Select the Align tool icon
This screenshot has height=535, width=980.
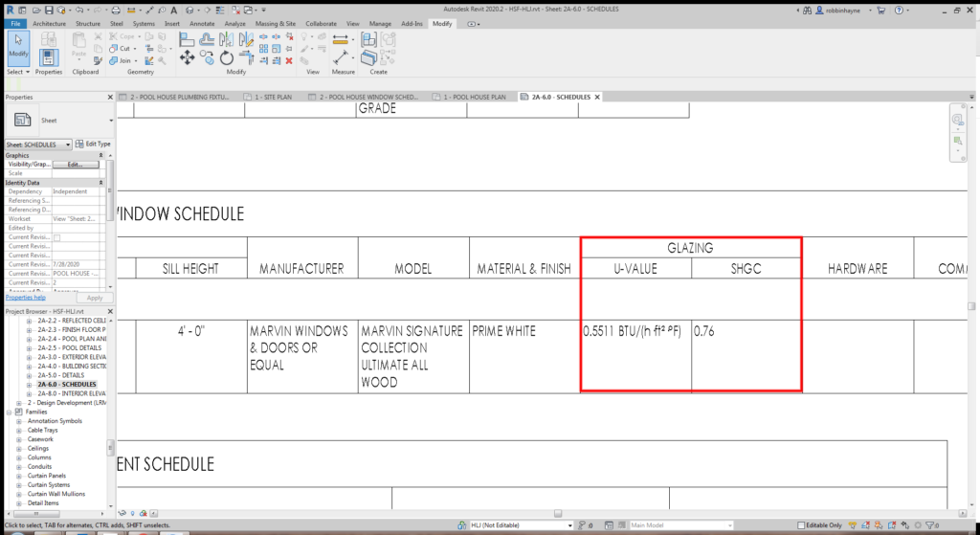(x=187, y=39)
